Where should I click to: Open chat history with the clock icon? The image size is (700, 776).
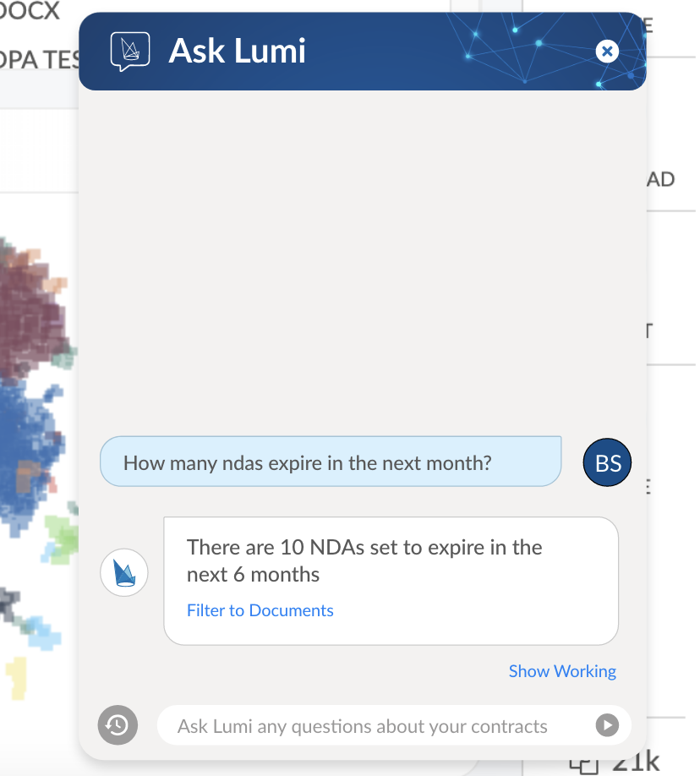[117, 725]
